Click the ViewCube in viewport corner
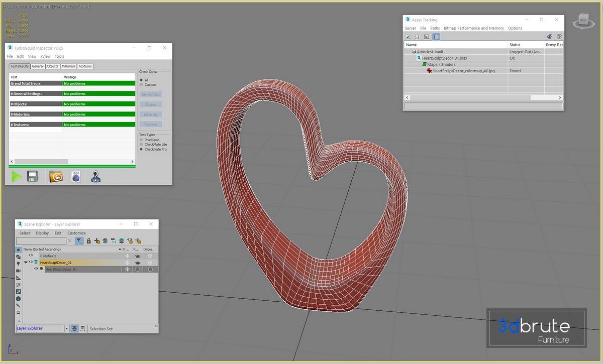 coord(583,20)
